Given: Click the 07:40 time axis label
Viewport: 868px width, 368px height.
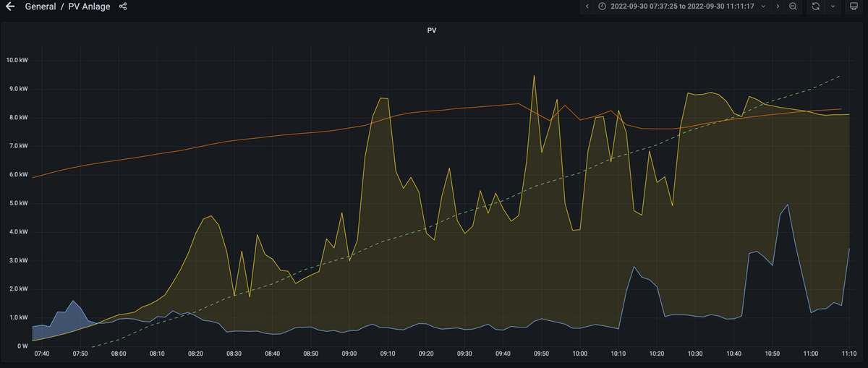Looking at the screenshot, I should tap(42, 354).
